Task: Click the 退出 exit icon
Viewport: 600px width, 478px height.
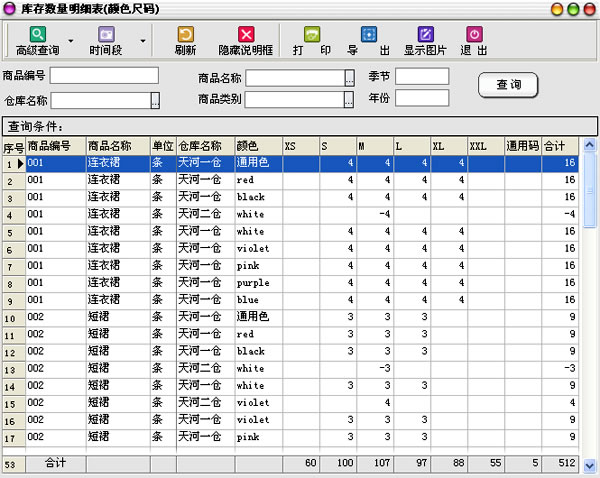Action: point(474,35)
